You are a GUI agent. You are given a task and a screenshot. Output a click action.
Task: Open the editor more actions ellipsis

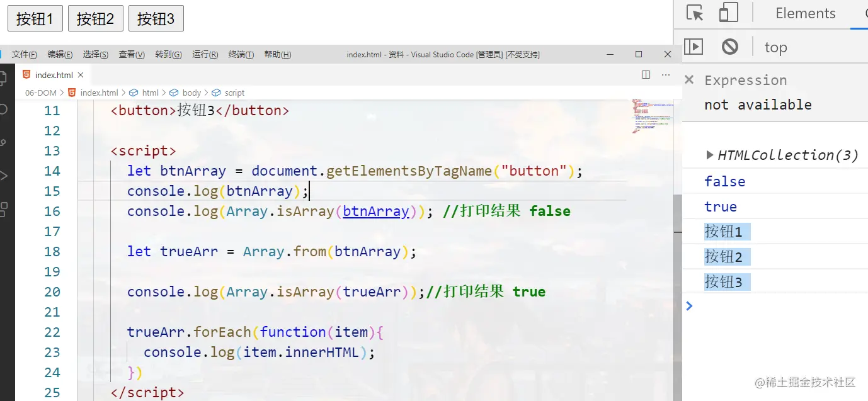click(x=666, y=74)
